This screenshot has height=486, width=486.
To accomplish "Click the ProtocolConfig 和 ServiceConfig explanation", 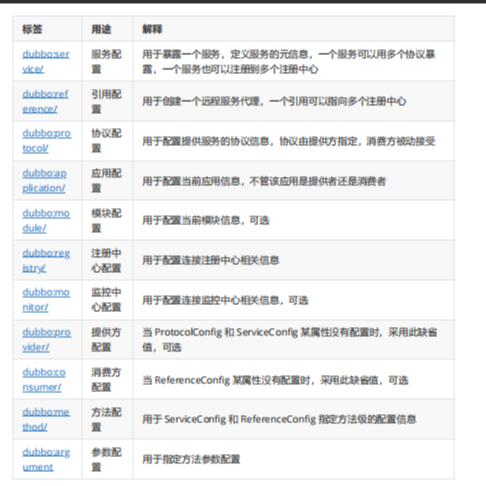I will click(x=289, y=339).
